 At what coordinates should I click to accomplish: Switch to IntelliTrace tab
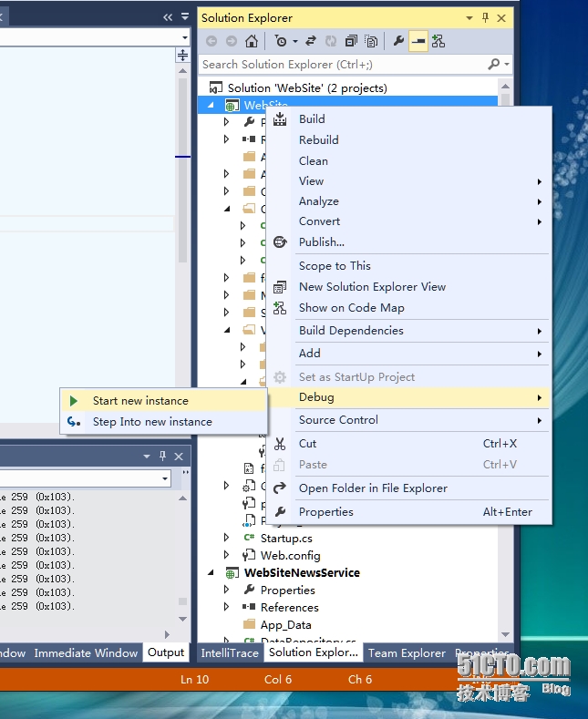click(230, 653)
